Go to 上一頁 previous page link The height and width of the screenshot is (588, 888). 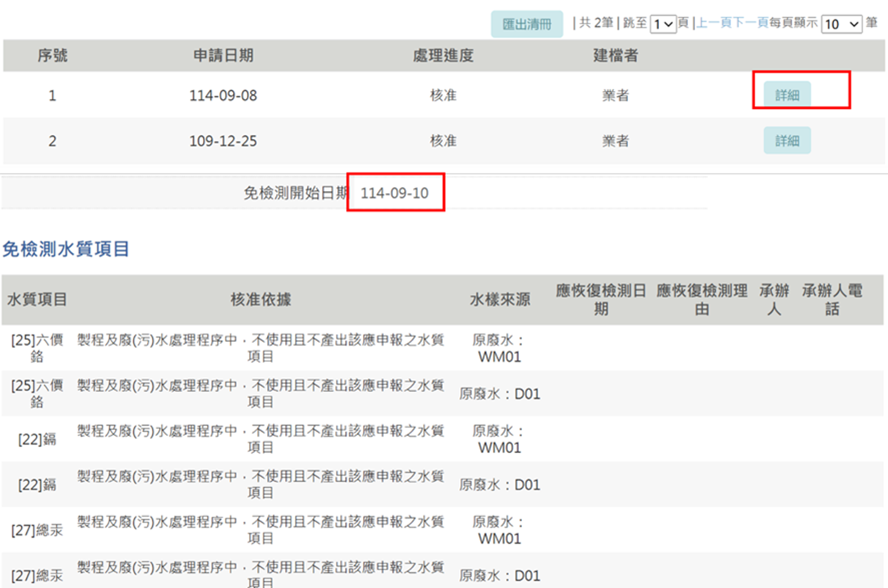(x=714, y=23)
